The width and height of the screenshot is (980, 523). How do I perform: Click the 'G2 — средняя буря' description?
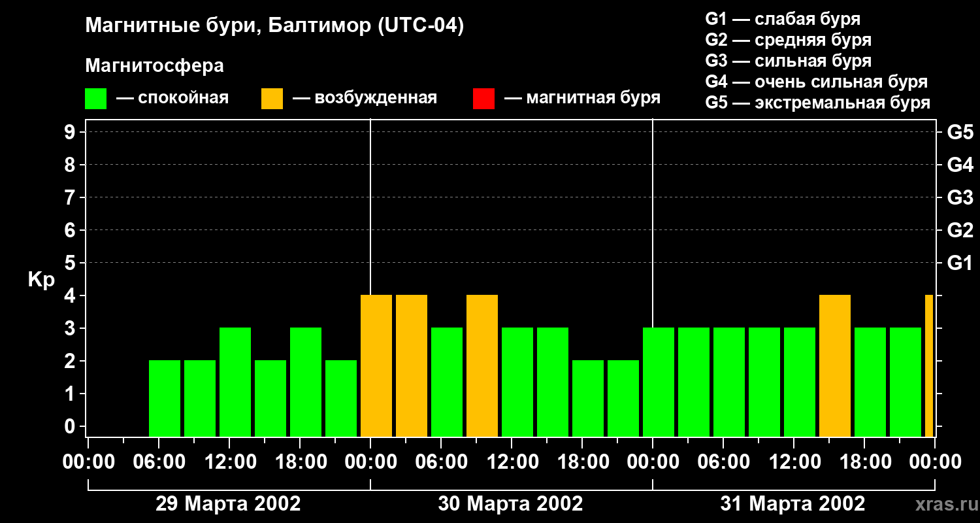(x=789, y=40)
